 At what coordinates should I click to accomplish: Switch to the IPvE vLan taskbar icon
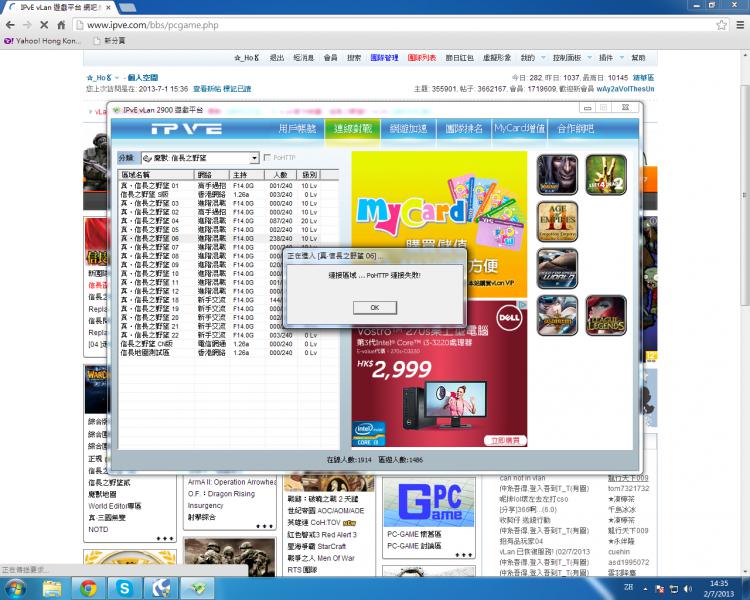tap(197, 589)
